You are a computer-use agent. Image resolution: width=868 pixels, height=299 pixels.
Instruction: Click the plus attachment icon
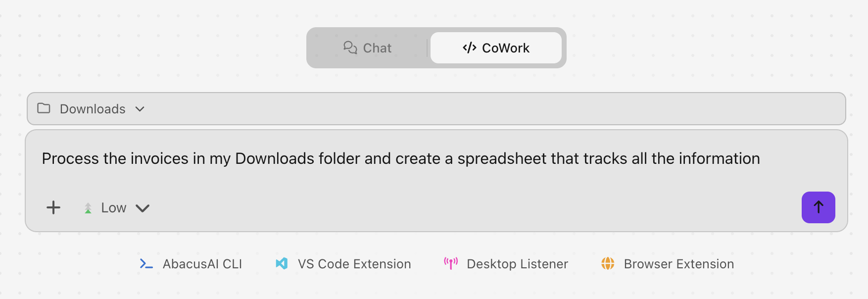(x=53, y=207)
